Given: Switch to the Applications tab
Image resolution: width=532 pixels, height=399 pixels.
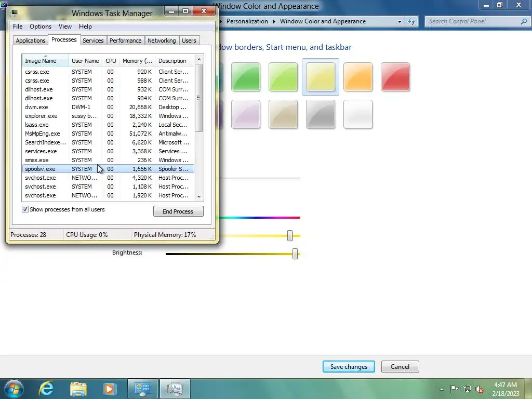Looking at the screenshot, I should pos(31,41).
